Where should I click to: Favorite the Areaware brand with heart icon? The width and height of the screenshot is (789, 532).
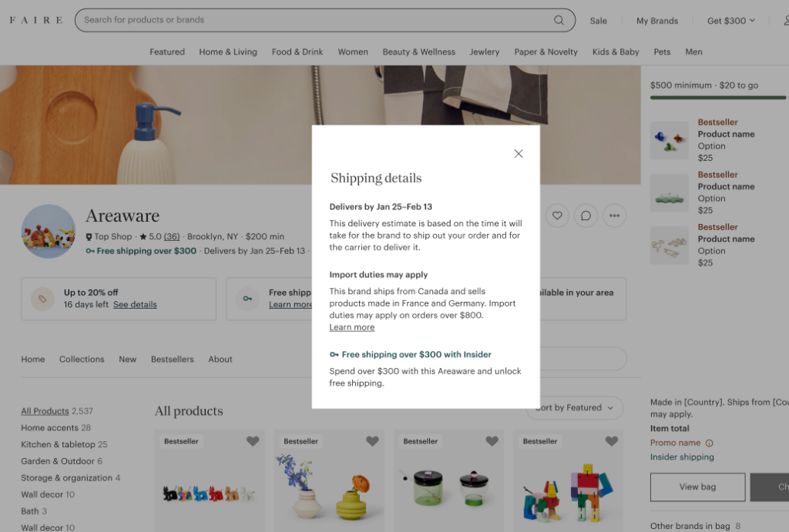(557, 216)
